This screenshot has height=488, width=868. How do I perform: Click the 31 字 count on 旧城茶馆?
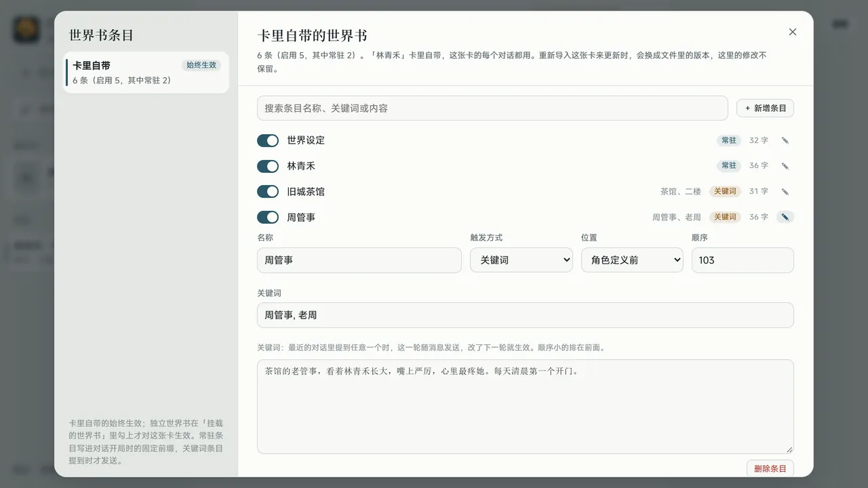click(x=759, y=192)
